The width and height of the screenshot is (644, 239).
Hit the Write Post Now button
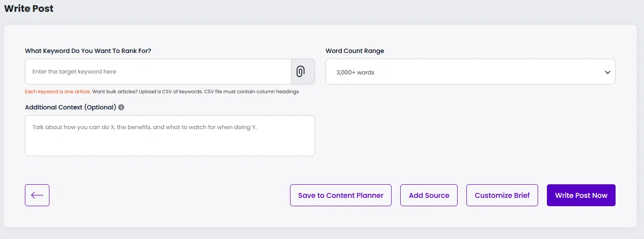tap(581, 195)
